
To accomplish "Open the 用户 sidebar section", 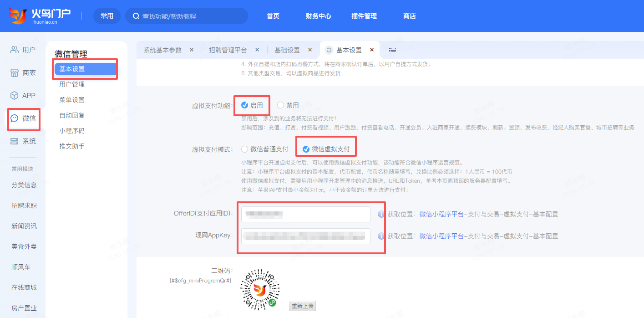I will tap(23, 50).
